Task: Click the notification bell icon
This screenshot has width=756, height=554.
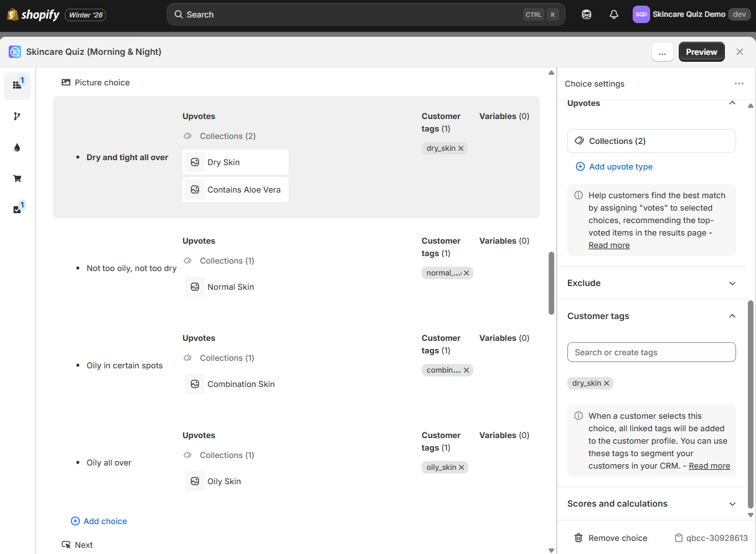Action: coord(613,14)
